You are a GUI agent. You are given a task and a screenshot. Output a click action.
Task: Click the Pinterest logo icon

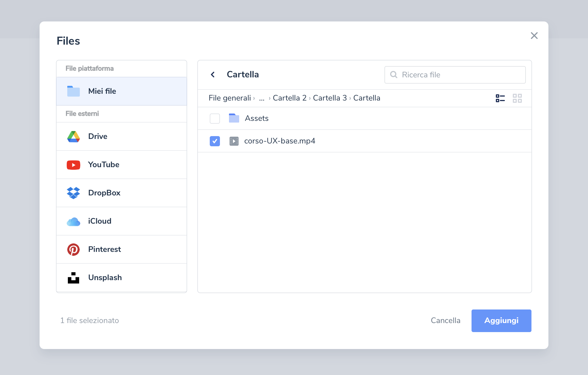(x=73, y=250)
